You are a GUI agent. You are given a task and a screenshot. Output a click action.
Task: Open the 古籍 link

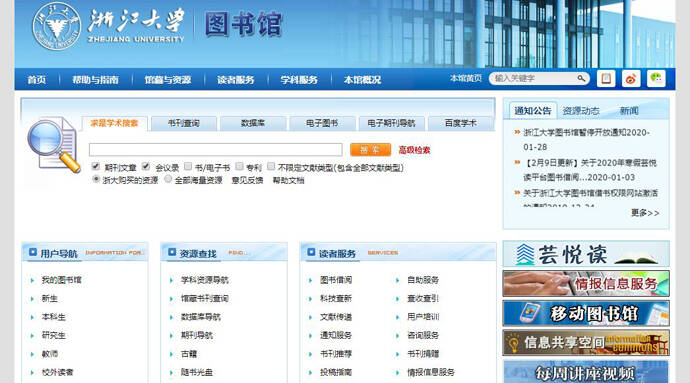coord(189,354)
